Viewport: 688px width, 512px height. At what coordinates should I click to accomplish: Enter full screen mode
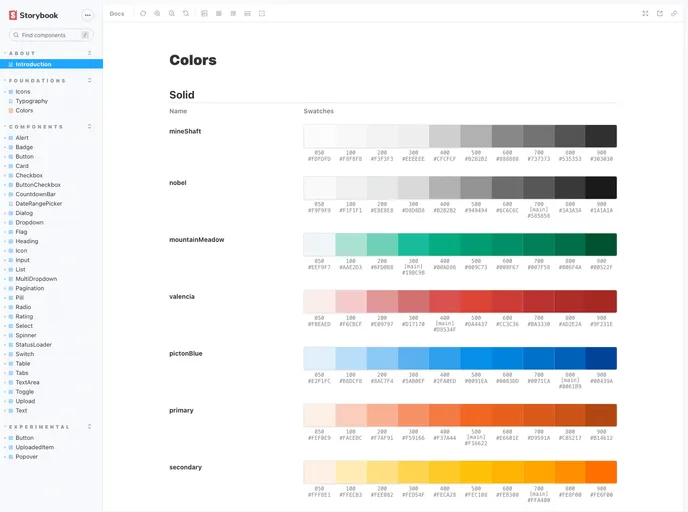click(x=645, y=14)
